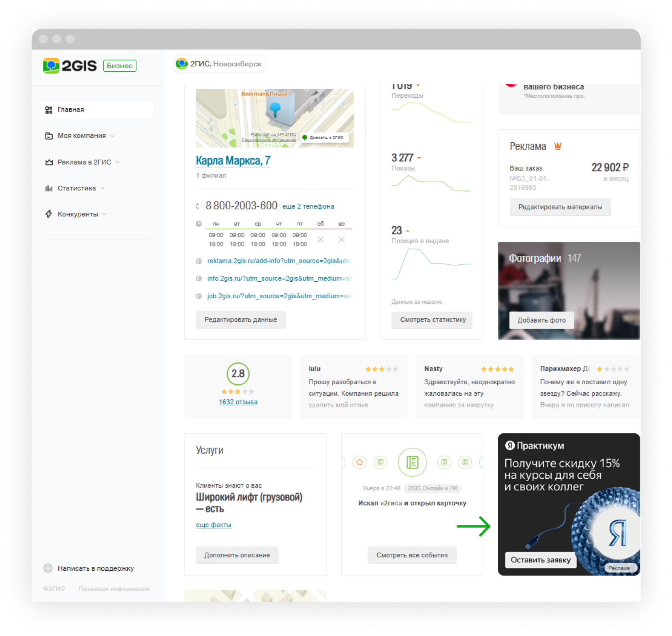This screenshot has width=672, height=636.
Task: Open the 1632 отзыва link
Action: click(x=238, y=402)
